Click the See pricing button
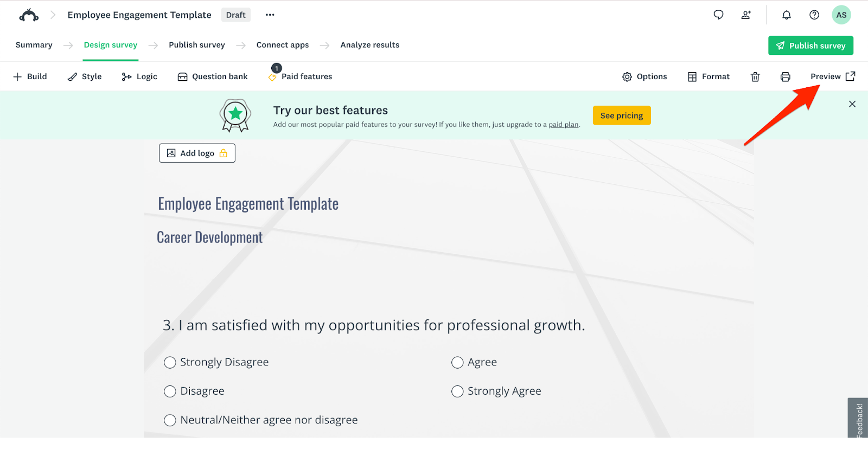Image resolution: width=868 pixels, height=450 pixels. coord(621,115)
